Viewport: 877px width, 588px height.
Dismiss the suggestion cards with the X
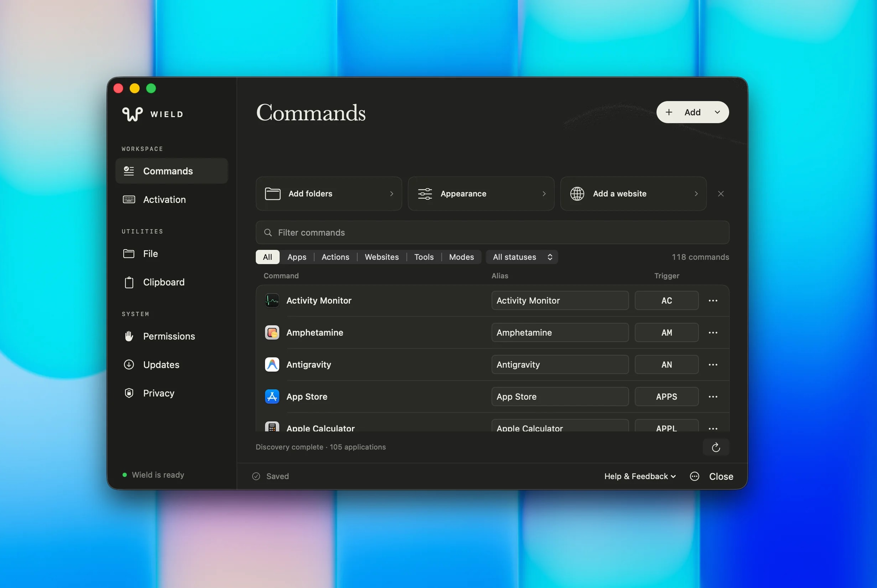point(721,194)
